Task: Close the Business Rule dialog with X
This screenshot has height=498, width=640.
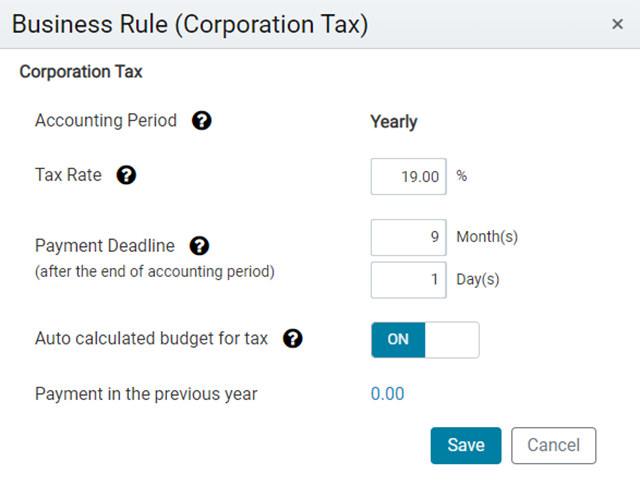Action: click(617, 24)
